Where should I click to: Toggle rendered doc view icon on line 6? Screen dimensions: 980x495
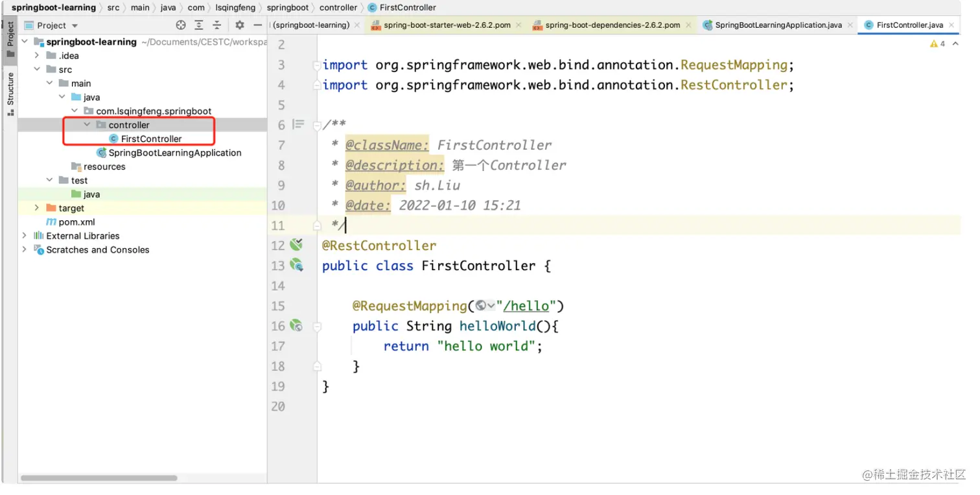tap(298, 124)
